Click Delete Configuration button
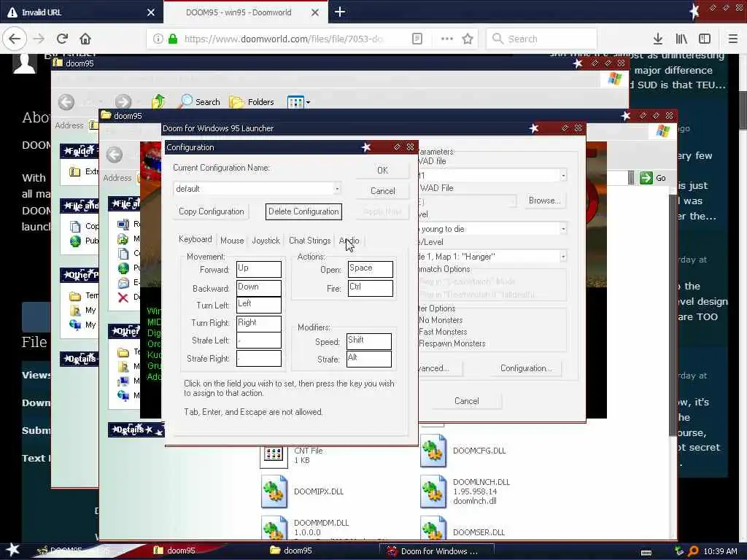Screen dimensions: 747x560 (x=303, y=211)
